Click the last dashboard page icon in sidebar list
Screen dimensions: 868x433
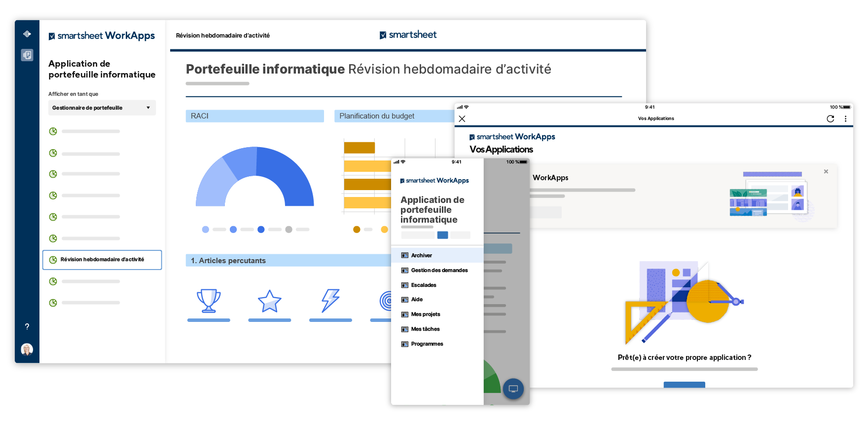(x=53, y=303)
